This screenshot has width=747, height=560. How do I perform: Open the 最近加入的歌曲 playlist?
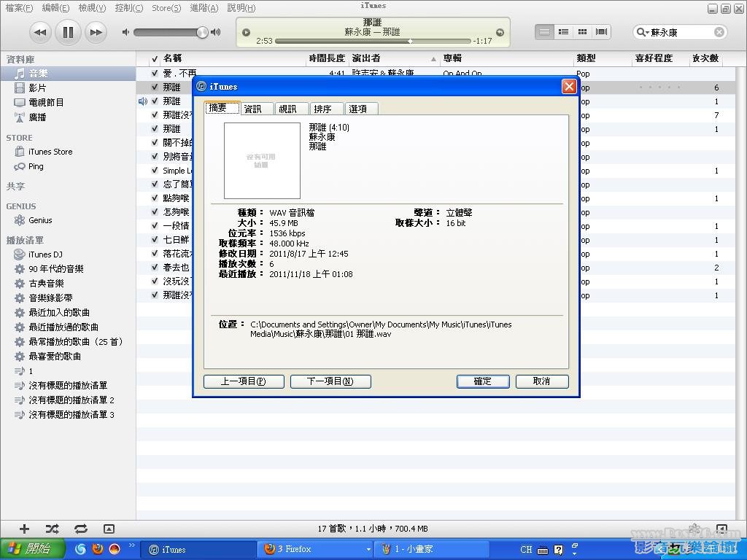click(x=68, y=313)
